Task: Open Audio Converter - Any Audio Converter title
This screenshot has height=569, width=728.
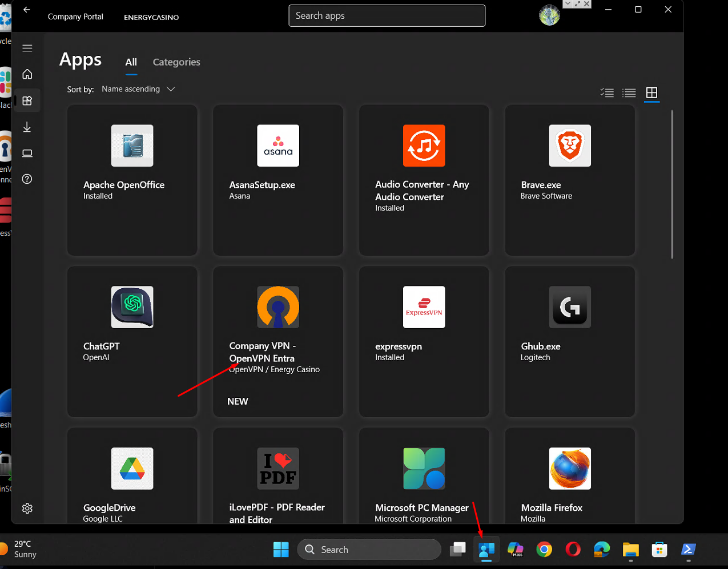Action: click(x=422, y=191)
